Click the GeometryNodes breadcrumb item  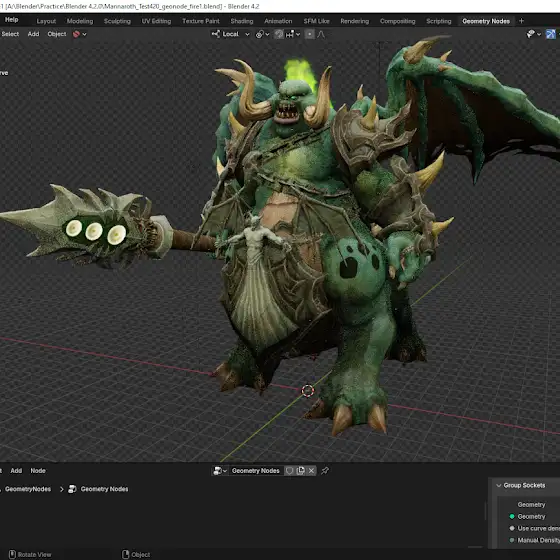point(28,489)
